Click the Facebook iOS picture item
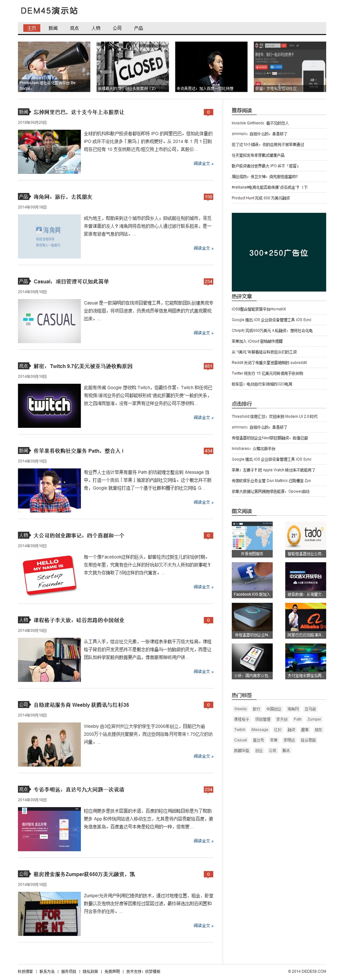The image size is (346, 980). click(x=252, y=580)
